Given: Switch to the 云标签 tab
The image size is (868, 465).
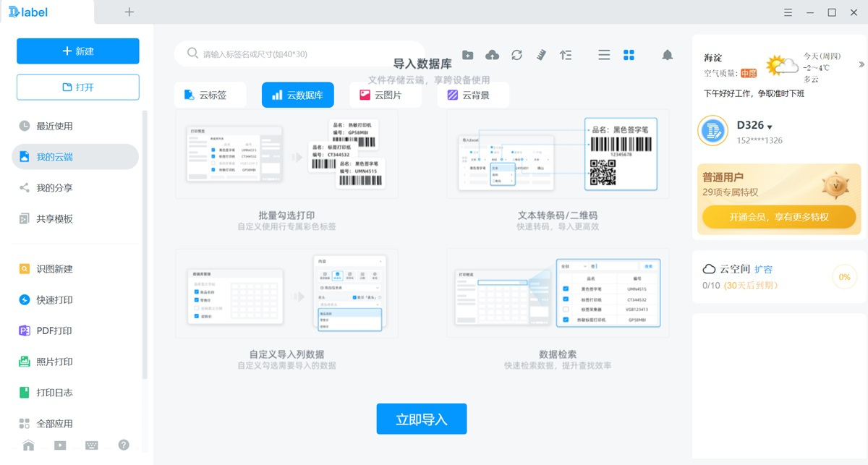Looking at the screenshot, I should (210, 95).
